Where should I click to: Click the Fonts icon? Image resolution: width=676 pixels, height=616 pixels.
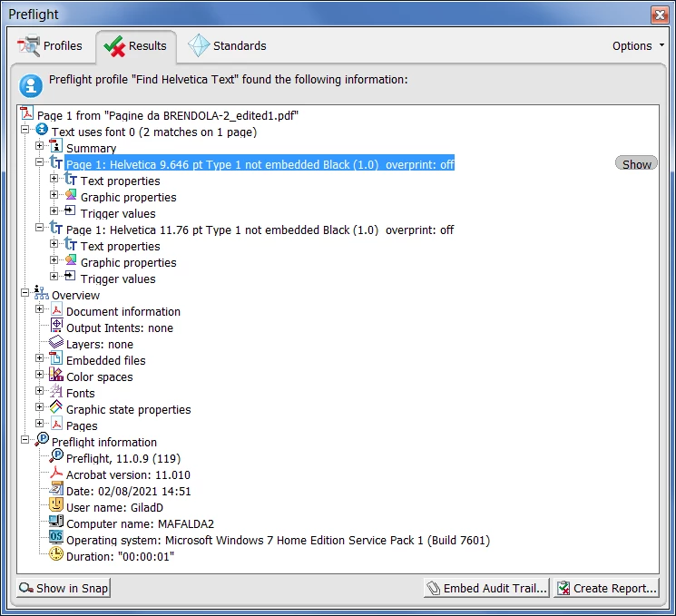[56, 390]
